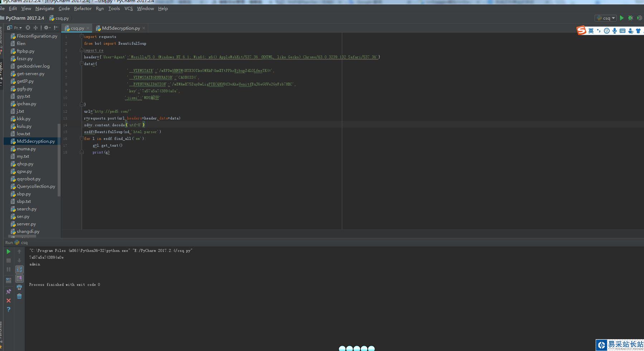Open the Code menu
This screenshot has width=644, height=351.
pos(64,8)
